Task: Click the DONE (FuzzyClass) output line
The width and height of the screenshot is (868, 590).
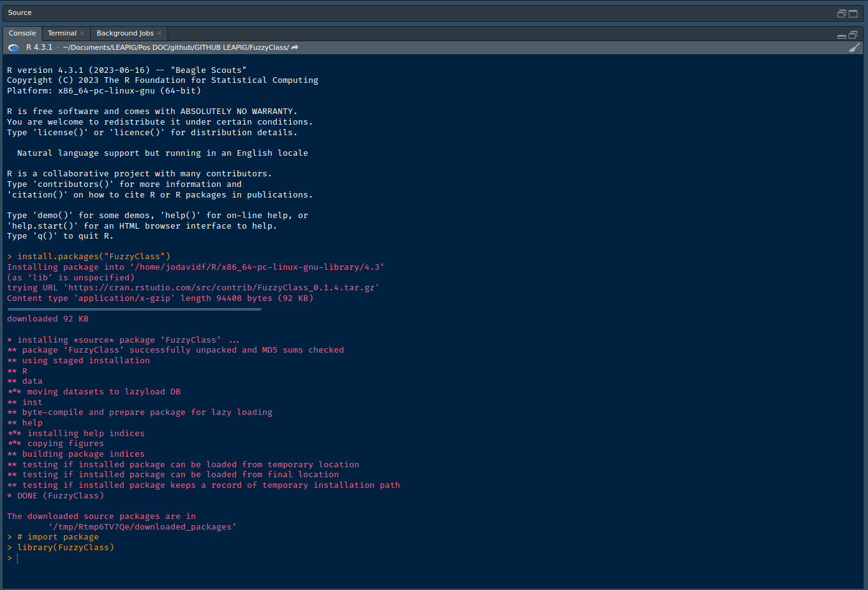Action: tap(60, 496)
